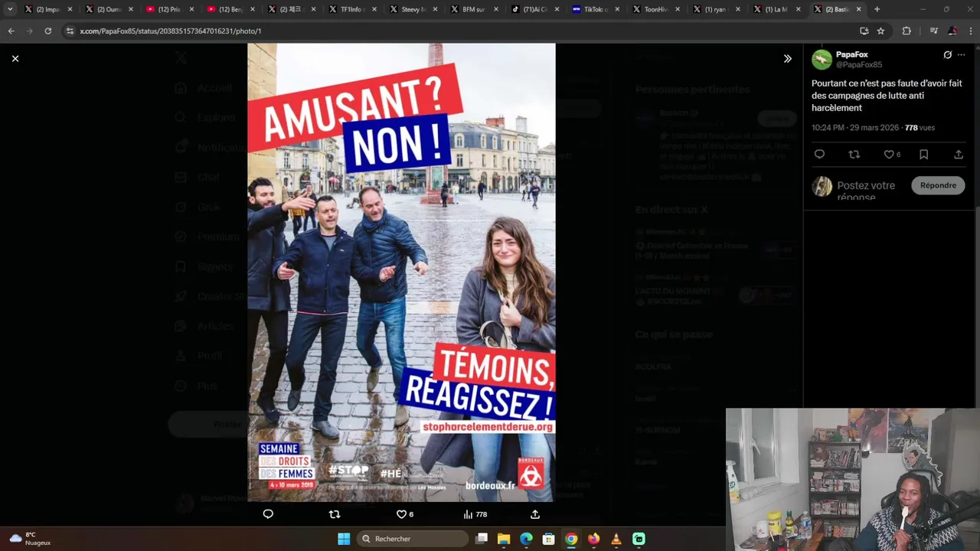Open File Explorer from the taskbar
Screen dimensions: 980x551
coord(504,539)
